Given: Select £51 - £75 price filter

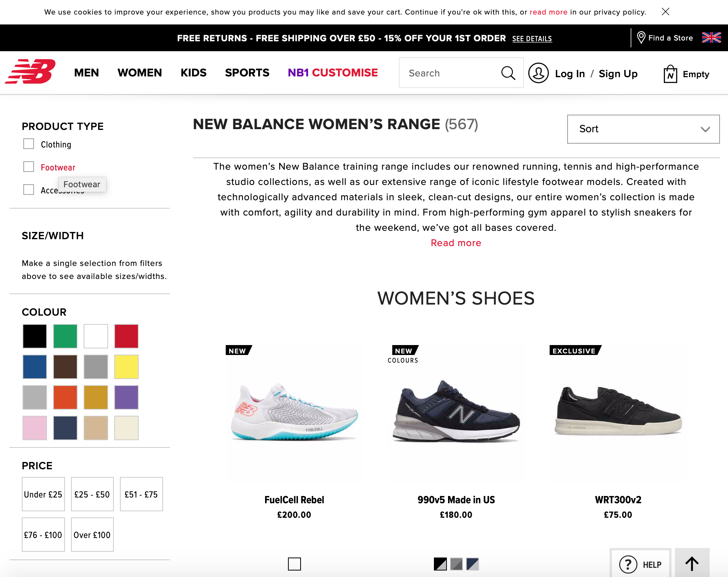Looking at the screenshot, I should pos(141,494).
